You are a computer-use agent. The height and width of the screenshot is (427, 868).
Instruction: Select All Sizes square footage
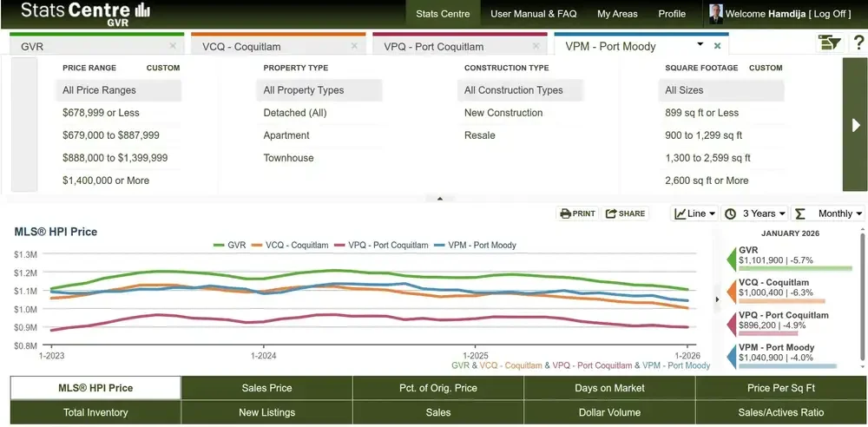click(x=721, y=90)
